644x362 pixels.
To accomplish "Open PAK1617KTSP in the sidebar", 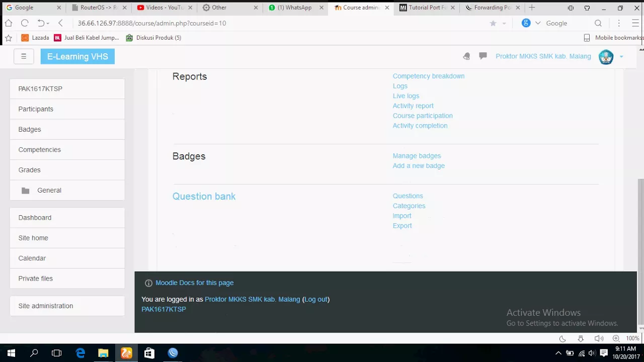I will coord(67,89).
